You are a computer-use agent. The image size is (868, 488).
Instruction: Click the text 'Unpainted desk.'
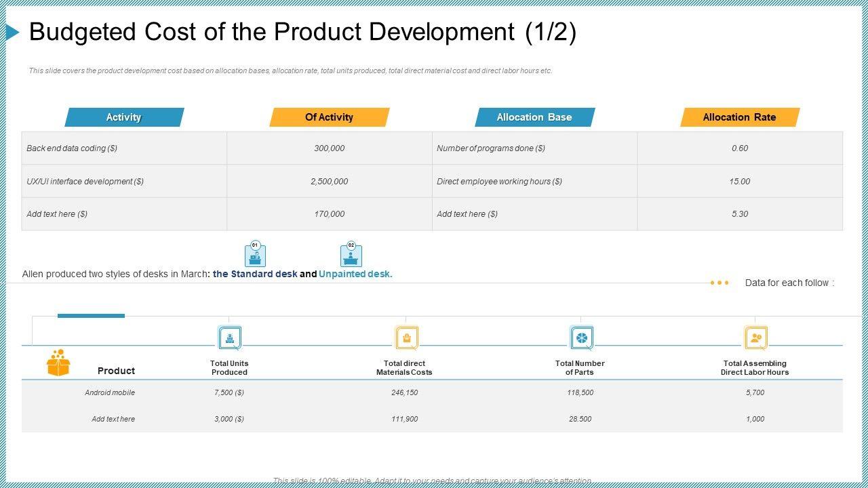point(355,274)
